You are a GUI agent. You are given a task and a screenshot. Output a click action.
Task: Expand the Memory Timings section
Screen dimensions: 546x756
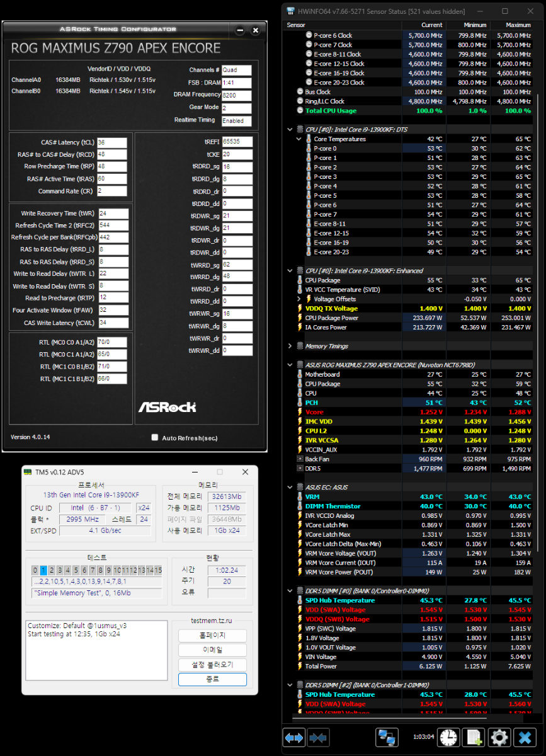click(290, 346)
